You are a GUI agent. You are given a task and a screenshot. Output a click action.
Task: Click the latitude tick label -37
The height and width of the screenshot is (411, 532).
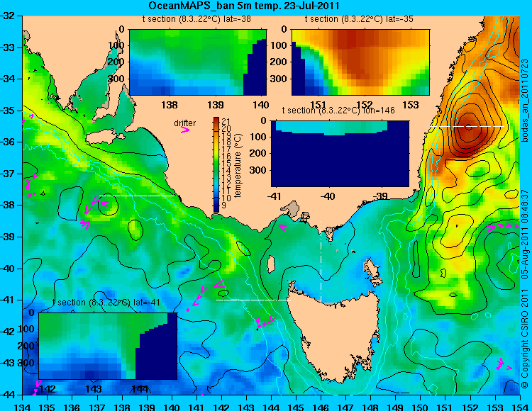(x=7, y=174)
